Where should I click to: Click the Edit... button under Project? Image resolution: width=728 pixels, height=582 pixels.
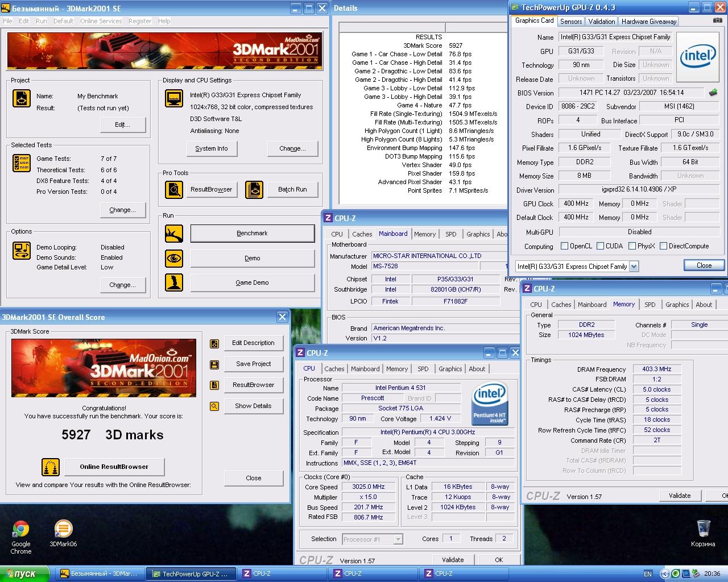click(123, 125)
